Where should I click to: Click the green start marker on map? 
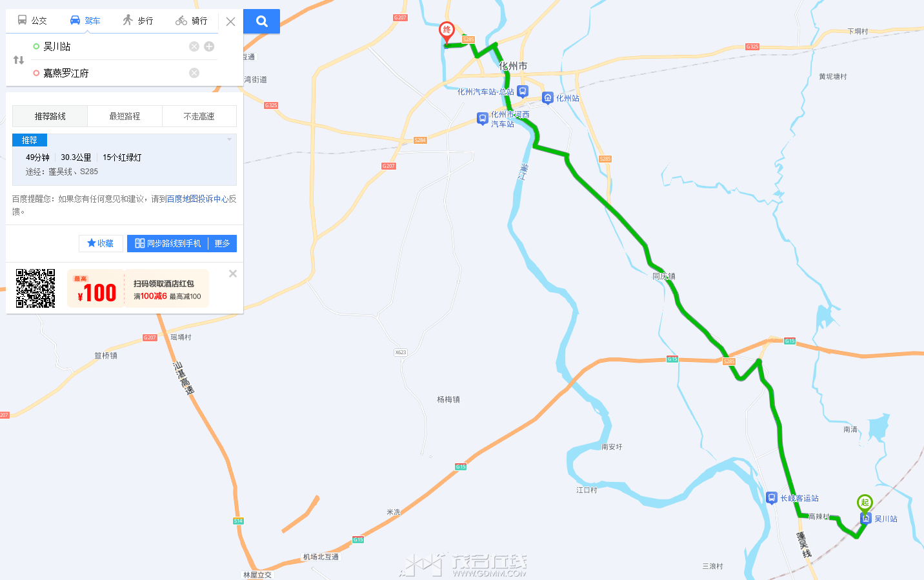865,503
